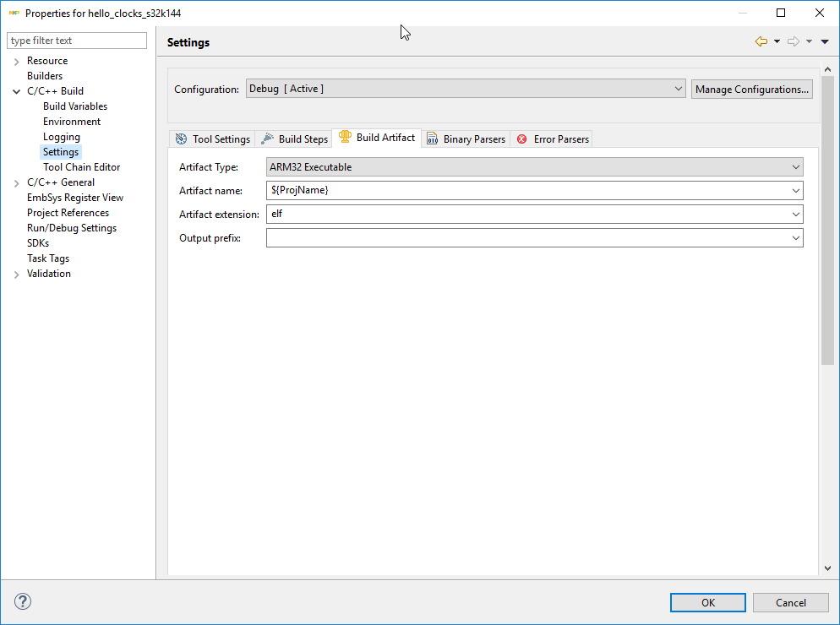
Task: Select Run/Debug Settings in the tree
Action: (72, 228)
